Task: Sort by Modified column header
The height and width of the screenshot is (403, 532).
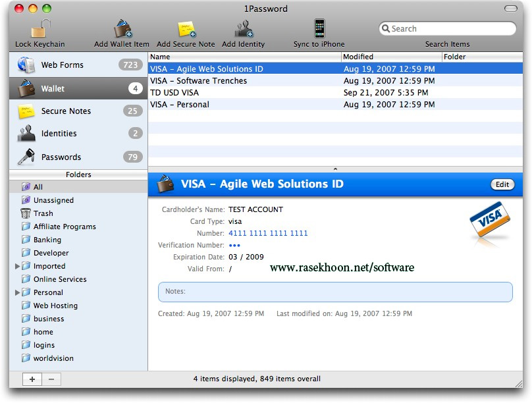Action: (392, 57)
